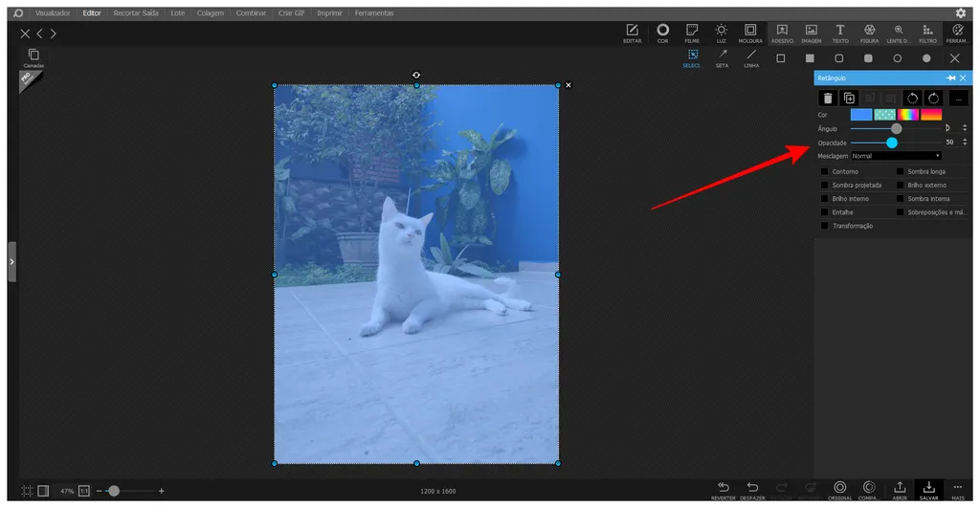Image resolution: width=980 pixels, height=508 pixels.
Task: Enable the Brilho externo checkbox
Action: click(900, 185)
